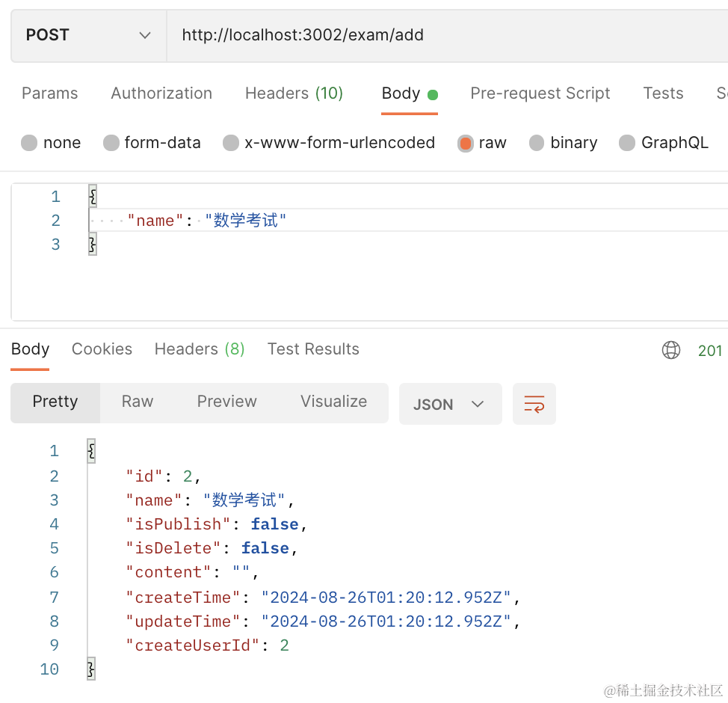Viewport: 728px width, 703px height.
Task: Show the Raw response view
Action: pos(138,402)
